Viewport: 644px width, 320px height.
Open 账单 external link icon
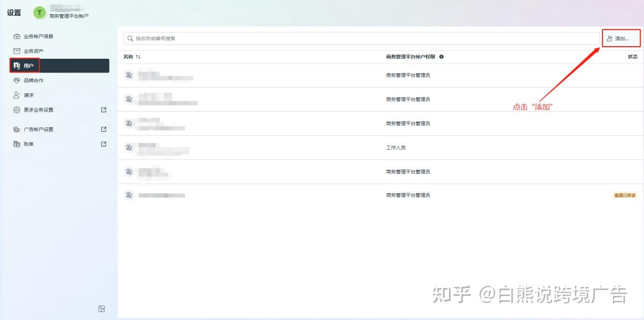click(x=103, y=144)
